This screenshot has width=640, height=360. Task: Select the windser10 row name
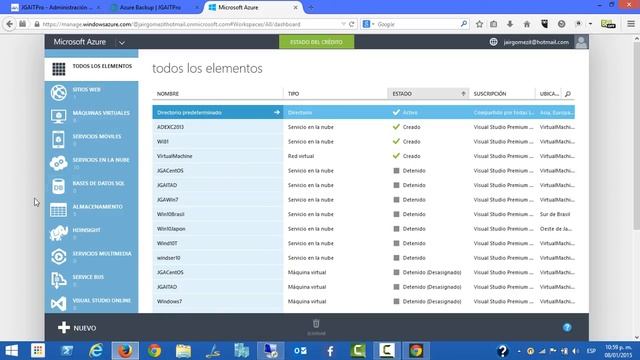click(169, 258)
